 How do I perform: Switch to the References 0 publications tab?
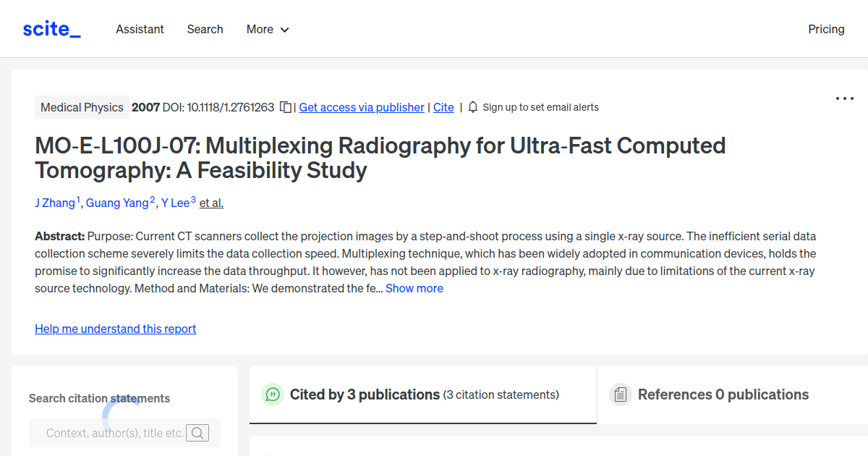coord(723,394)
